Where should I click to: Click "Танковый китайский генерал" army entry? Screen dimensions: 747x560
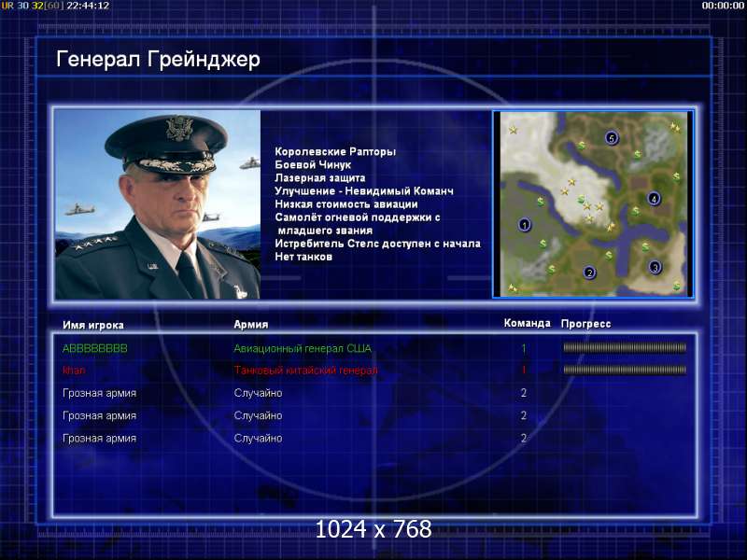coord(305,370)
